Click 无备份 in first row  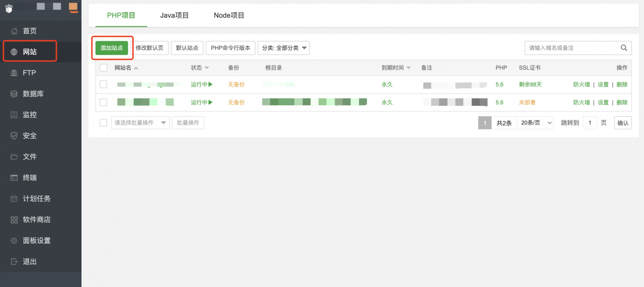coord(236,85)
